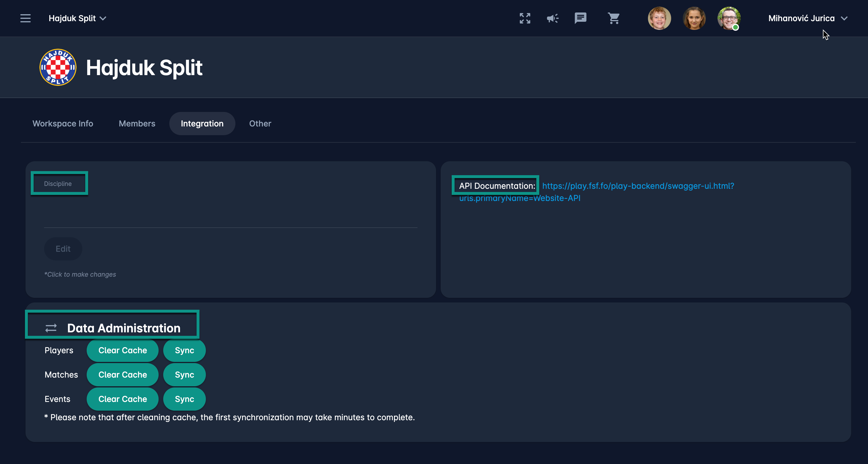Open the swagger API documentation link
The image size is (868, 464).
[638, 186]
